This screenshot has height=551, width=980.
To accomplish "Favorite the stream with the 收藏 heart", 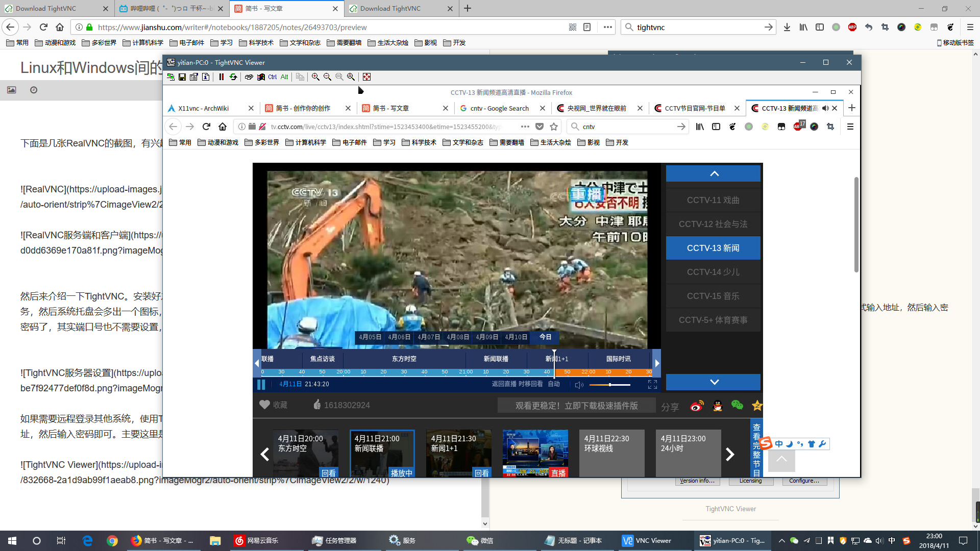I will pyautogui.click(x=264, y=405).
